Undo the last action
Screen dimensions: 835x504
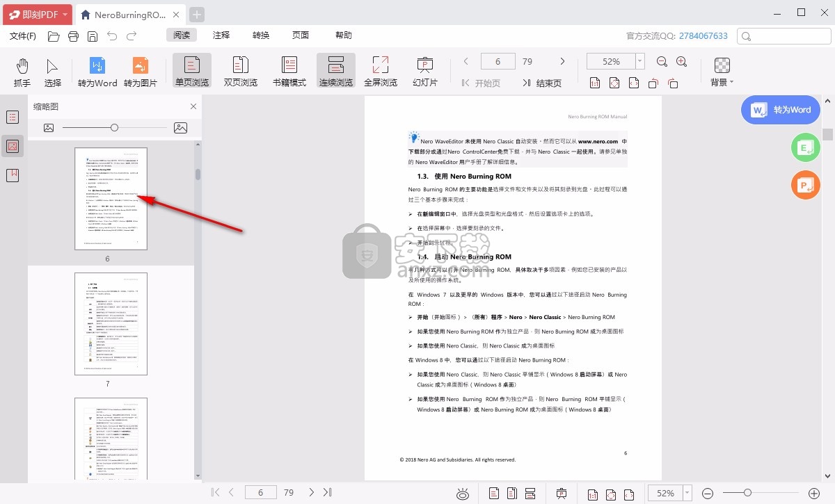[111, 35]
